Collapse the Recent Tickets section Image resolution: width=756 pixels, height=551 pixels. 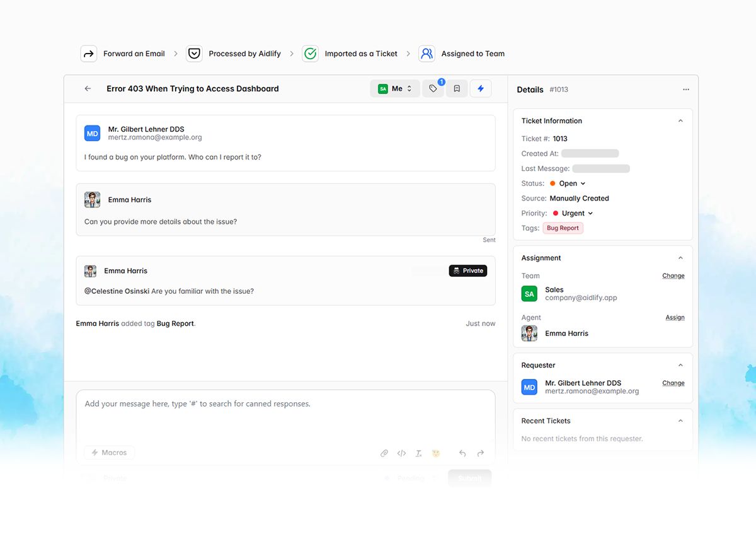(680, 420)
